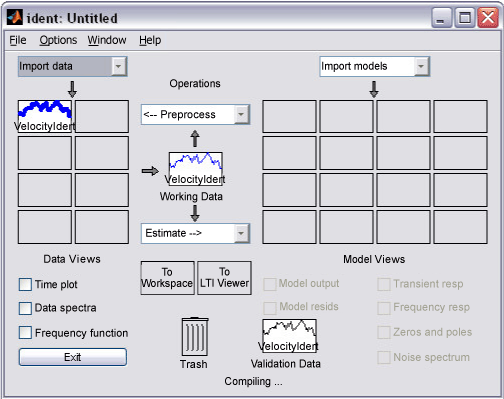Click the Trash can icon
Screen dimensions: 504x399
195,336
